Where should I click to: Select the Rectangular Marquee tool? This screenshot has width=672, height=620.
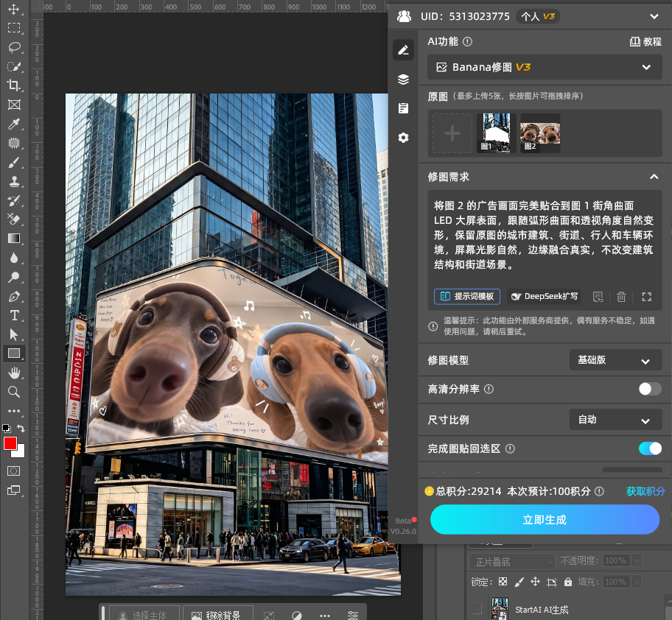pyautogui.click(x=14, y=28)
